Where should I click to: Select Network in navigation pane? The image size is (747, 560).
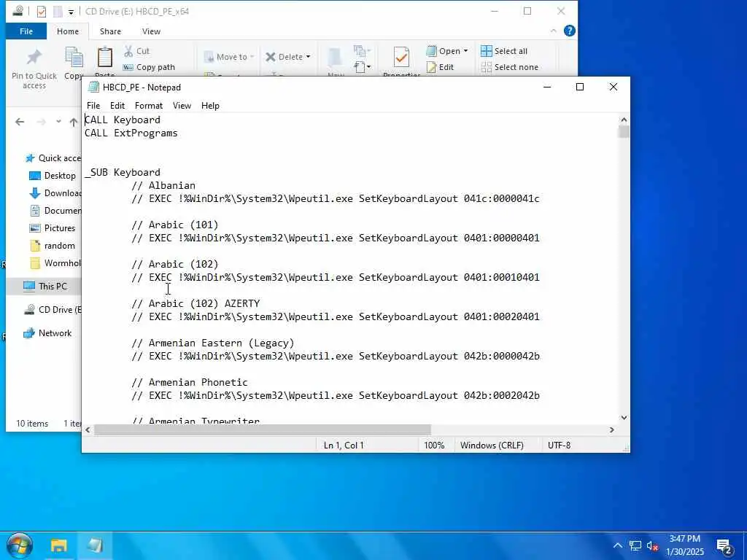pyautogui.click(x=47, y=333)
